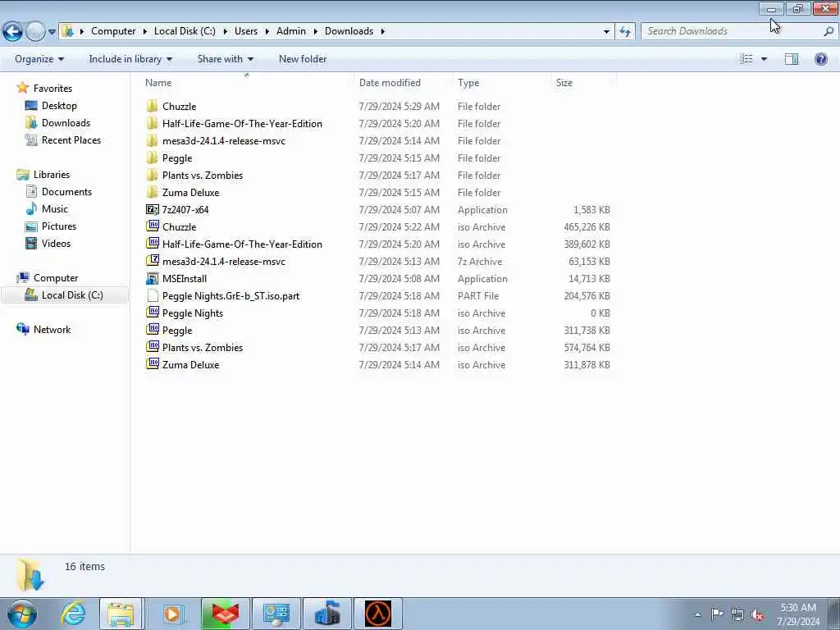Open Documents library

tap(66, 191)
